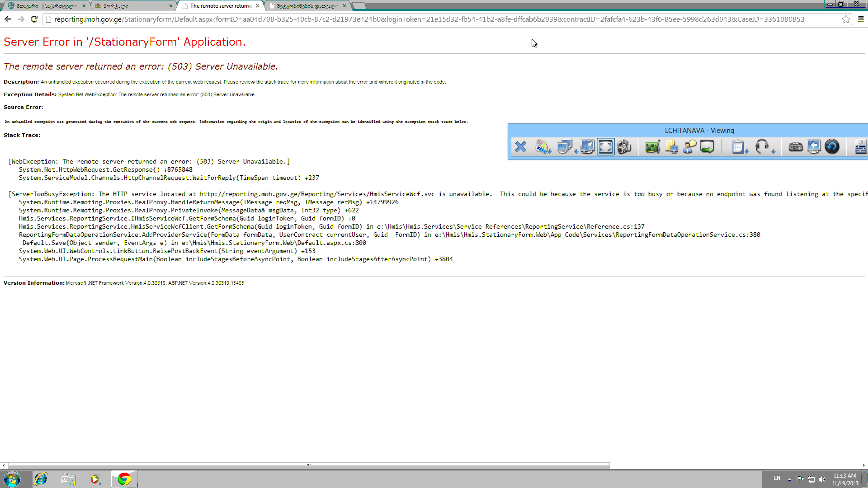
Task: Click the browser back arrow button
Action: 8,19
